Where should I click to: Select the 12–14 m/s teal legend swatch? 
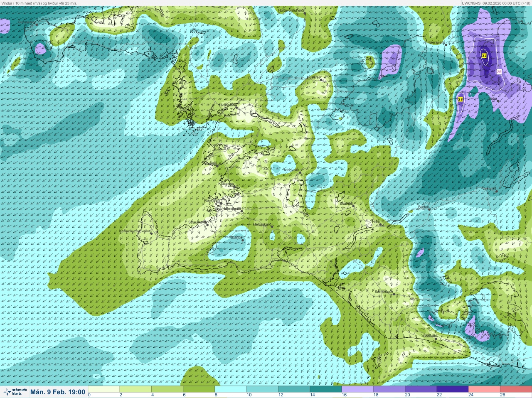tap(294, 389)
